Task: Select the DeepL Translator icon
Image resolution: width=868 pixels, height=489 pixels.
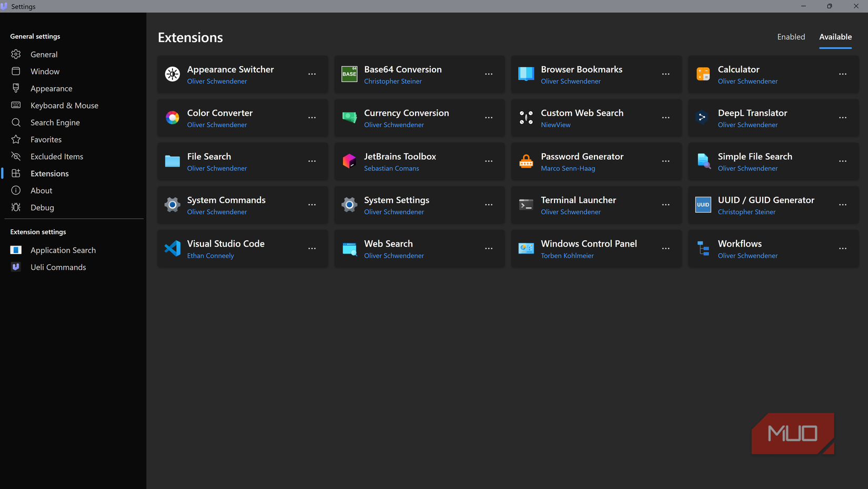Action: pos(703,118)
